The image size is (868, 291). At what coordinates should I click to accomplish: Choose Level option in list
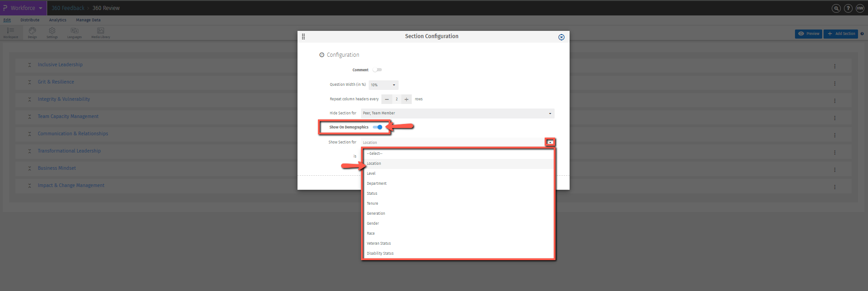pos(458,173)
